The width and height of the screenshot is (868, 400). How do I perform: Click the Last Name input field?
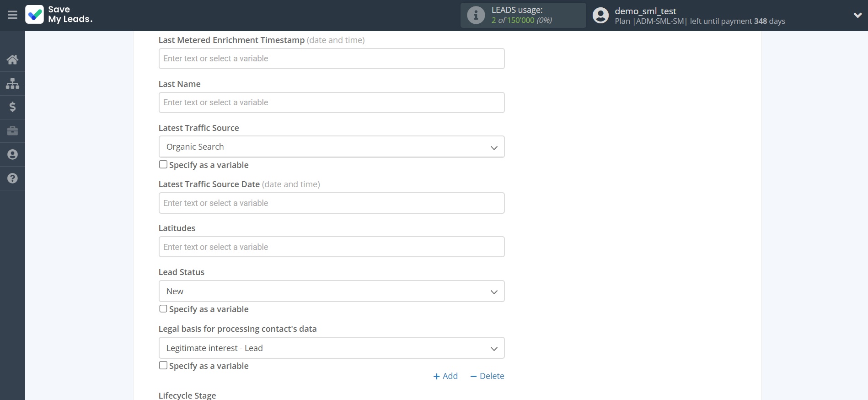coord(331,103)
